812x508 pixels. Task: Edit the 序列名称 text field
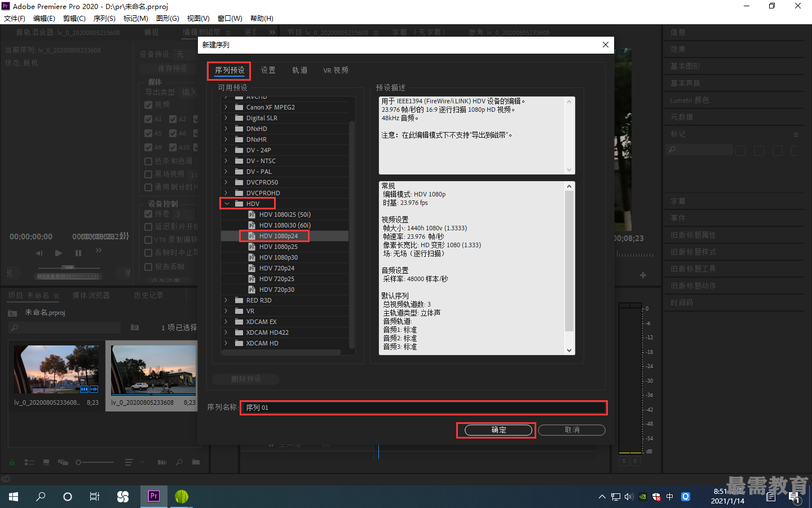[x=423, y=408]
